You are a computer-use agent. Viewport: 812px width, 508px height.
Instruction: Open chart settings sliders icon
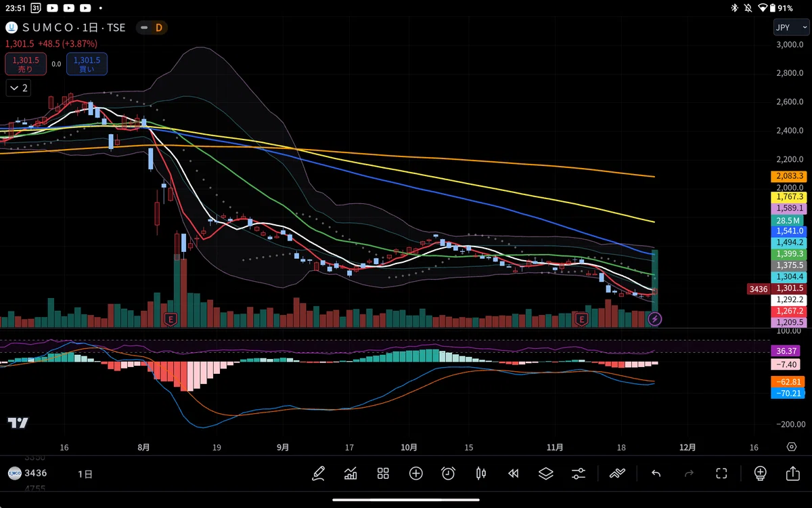(x=579, y=473)
